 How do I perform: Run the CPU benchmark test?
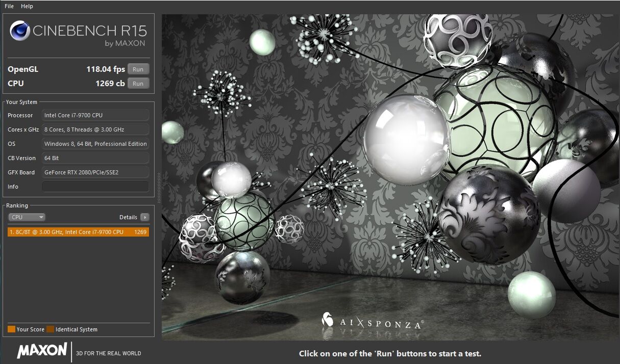pyautogui.click(x=138, y=84)
